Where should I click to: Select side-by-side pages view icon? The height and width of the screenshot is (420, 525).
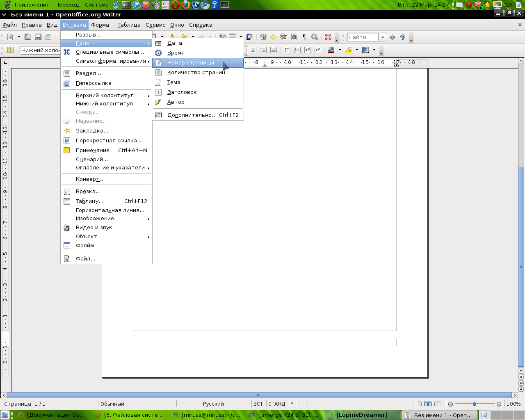click(x=428, y=404)
